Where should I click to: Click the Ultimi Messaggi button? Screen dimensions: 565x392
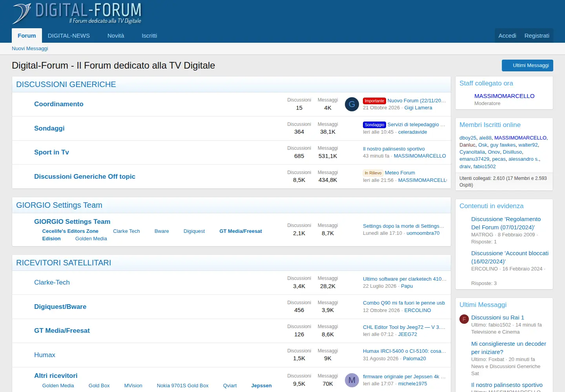[x=527, y=65]
